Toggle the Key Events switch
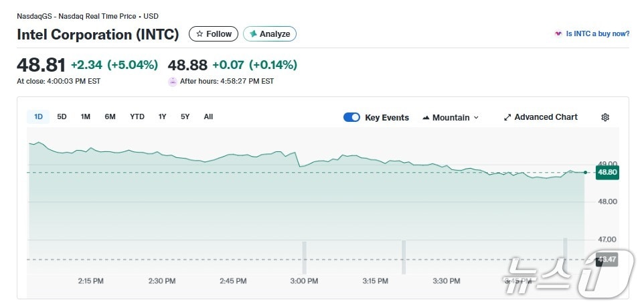The width and height of the screenshot is (644, 308). click(351, 117)
